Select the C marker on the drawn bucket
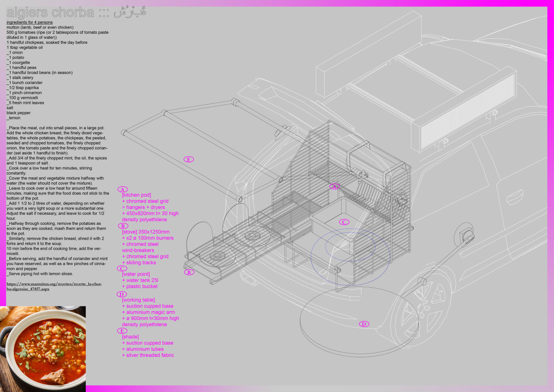Screen dimensions: 554x392 click(x=343, y=222)
